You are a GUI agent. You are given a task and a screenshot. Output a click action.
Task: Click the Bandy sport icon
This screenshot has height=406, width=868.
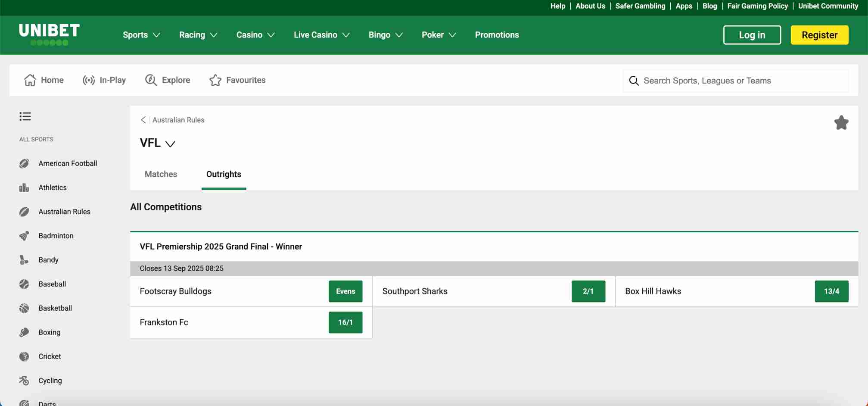pos(24,260)
